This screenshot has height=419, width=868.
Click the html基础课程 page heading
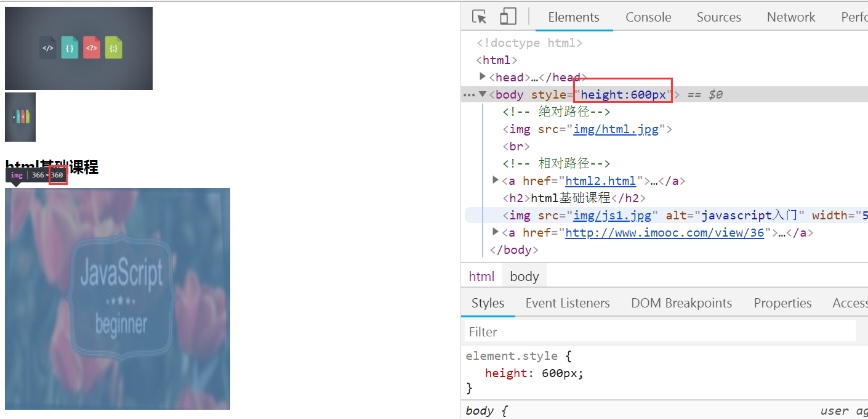[x=52, y=166]
